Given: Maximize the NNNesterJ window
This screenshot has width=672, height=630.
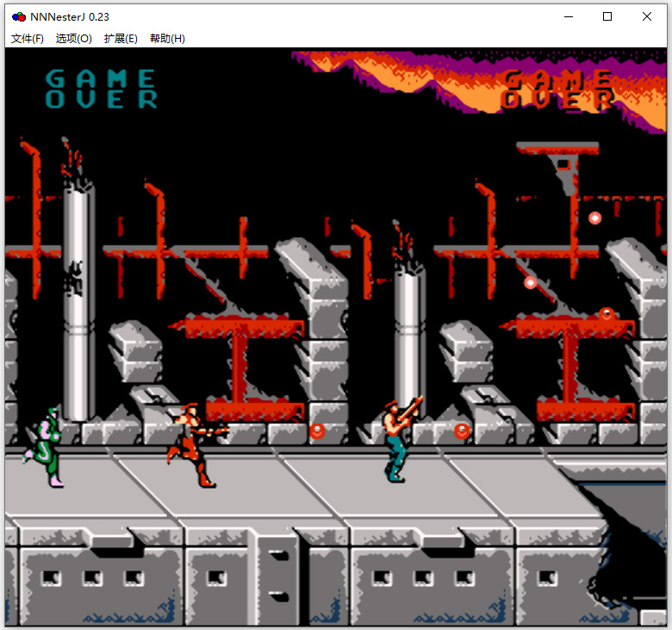Looking at the screenshot, I should pos(607,16).
